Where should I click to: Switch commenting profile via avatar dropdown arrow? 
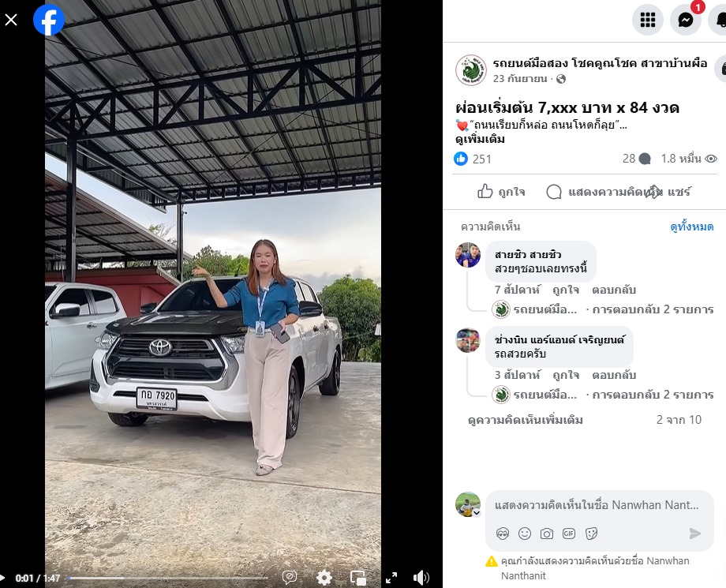tap(476, 513)
